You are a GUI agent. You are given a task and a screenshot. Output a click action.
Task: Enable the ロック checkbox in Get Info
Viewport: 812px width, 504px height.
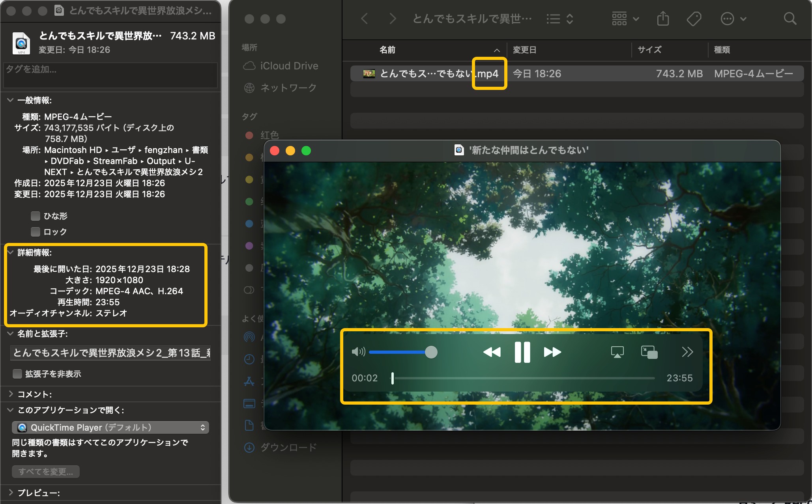point(35,232)
